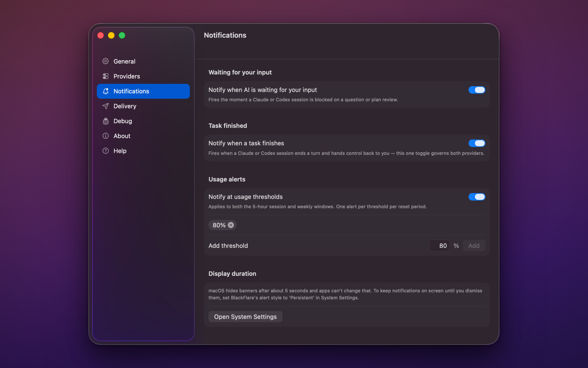Open the Debug section

coord(143,121)
